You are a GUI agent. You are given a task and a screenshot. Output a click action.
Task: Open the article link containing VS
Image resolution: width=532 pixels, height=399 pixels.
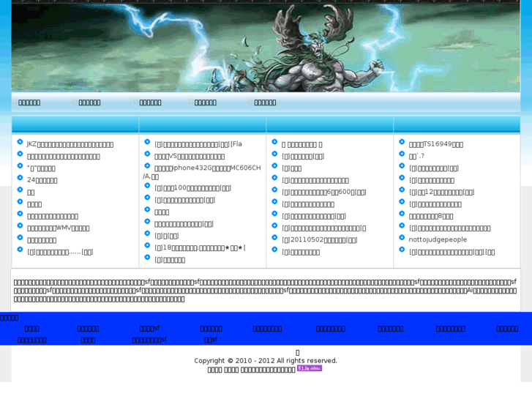[x=190, y=157]
